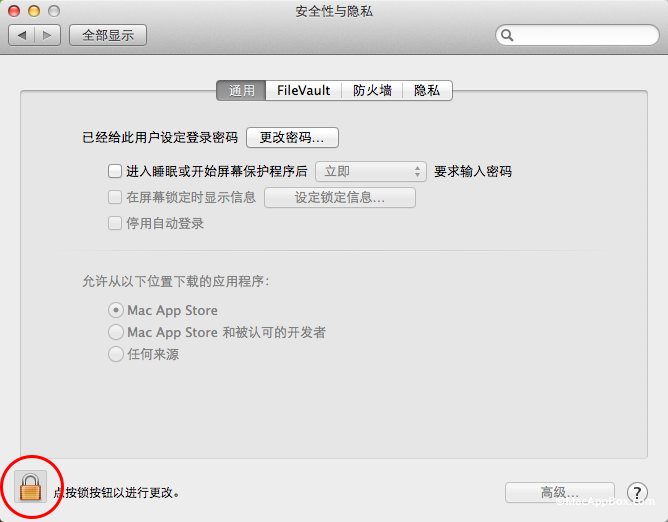The height and width of the screenshot is (522, 668).
Task: Click the search magnifier icon
Action: 508,35
